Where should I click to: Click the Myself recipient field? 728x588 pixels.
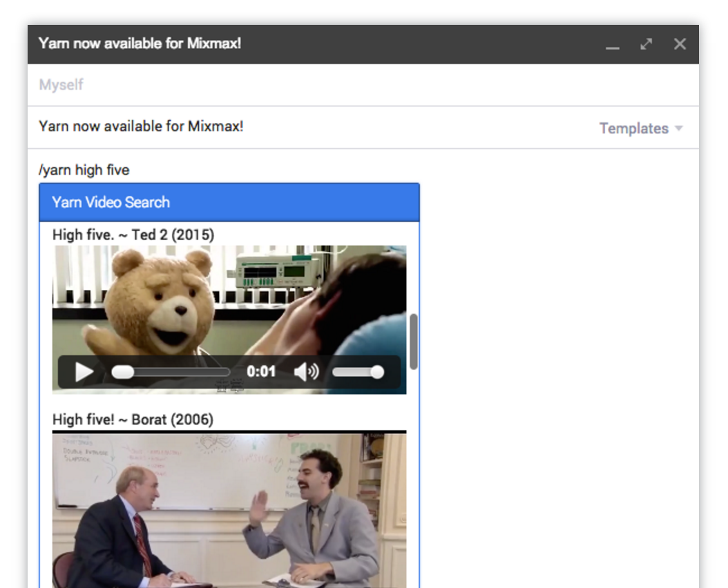tap(363, 85)
